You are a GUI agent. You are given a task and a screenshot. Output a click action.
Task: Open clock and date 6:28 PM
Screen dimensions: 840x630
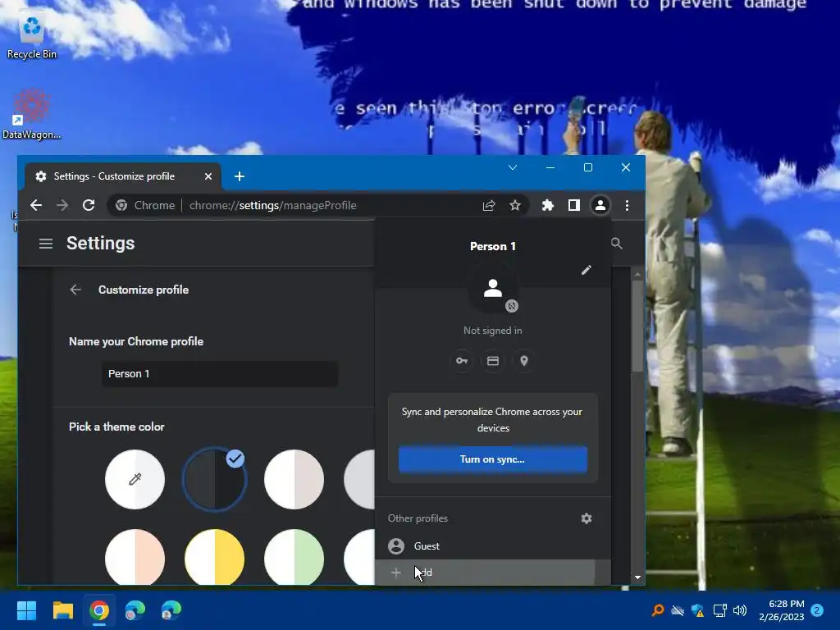[x=782, y=610]
